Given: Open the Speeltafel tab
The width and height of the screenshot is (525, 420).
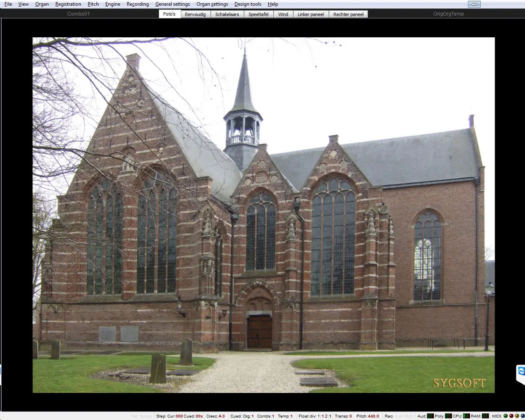Looking at the screenshot, I should [x=258, y=14].
